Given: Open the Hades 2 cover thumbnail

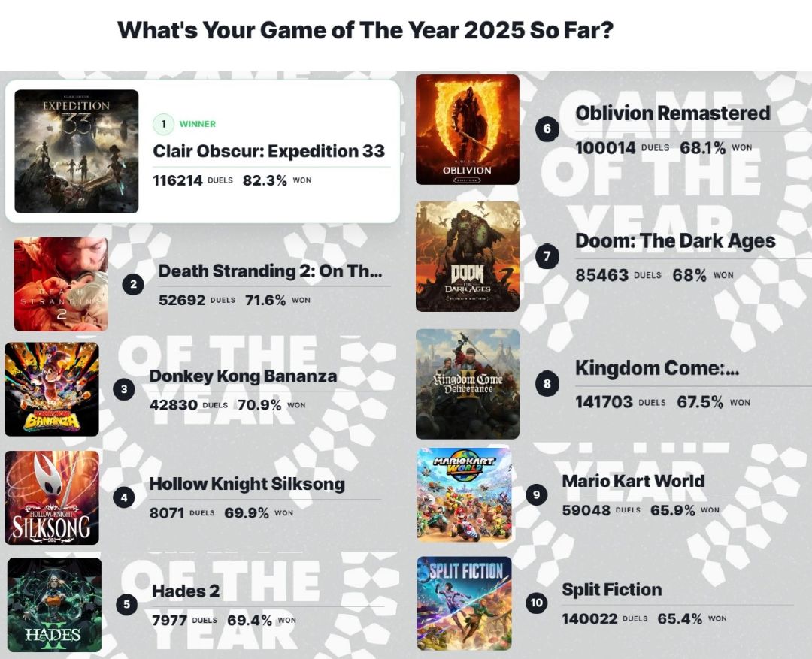Looking at the screenshot, I should click(54, 604).
